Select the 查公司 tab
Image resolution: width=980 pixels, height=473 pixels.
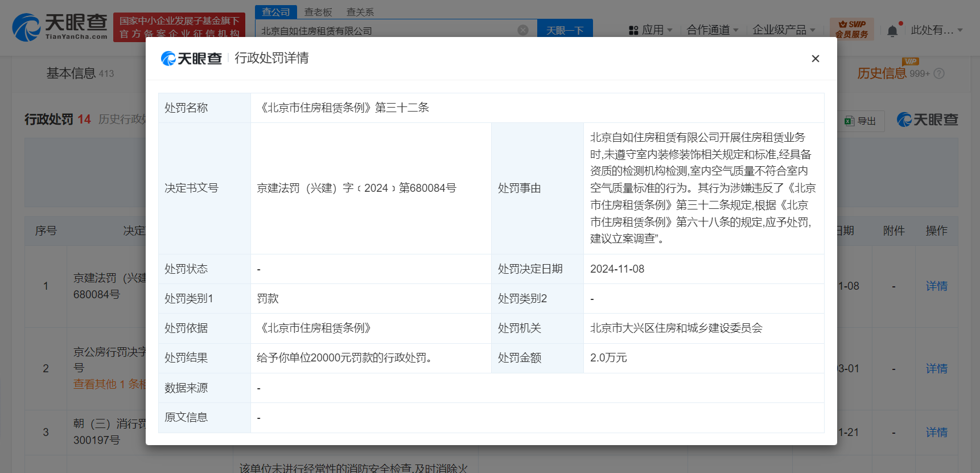pos(276,12)
